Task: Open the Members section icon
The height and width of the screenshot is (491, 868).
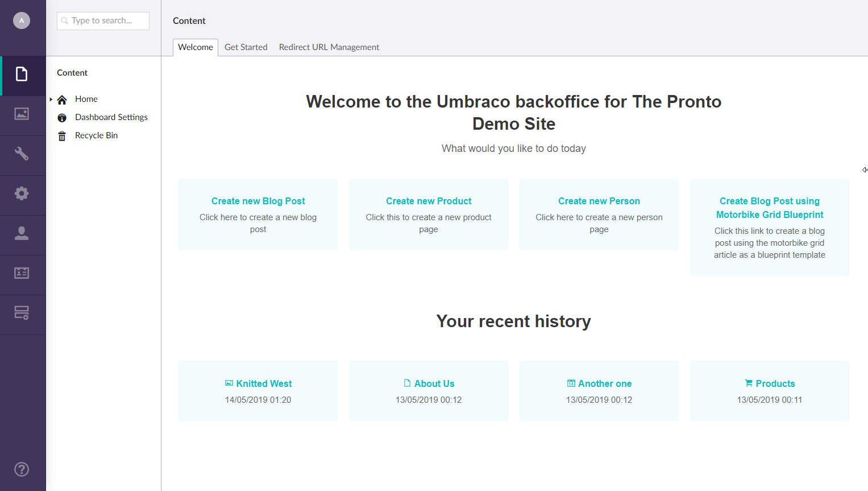Action: pos(22,273)
